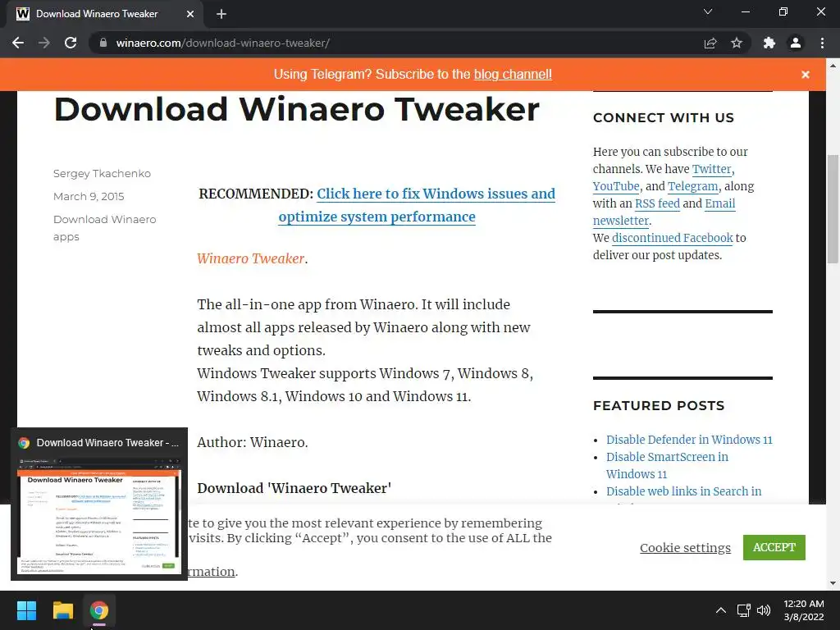This screenshot has width=840, height=630.
Task: Open the Download Winaero apps category
Action: tap(104, 228)
